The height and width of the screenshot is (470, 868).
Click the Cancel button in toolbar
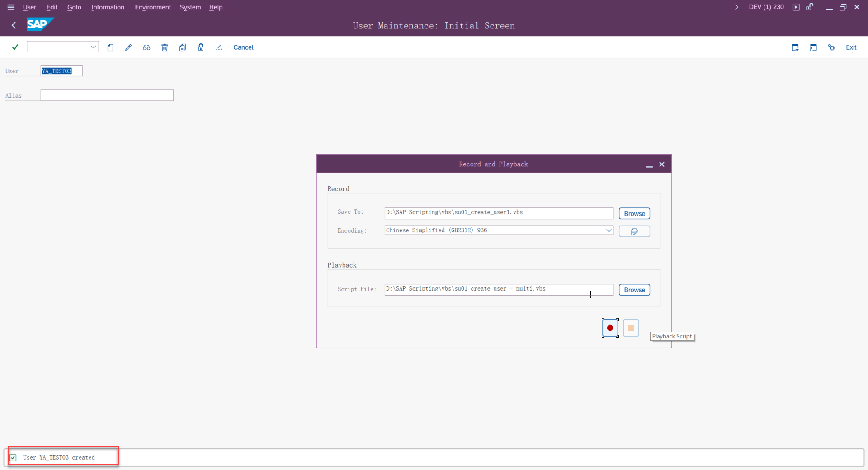click(243, 47)
